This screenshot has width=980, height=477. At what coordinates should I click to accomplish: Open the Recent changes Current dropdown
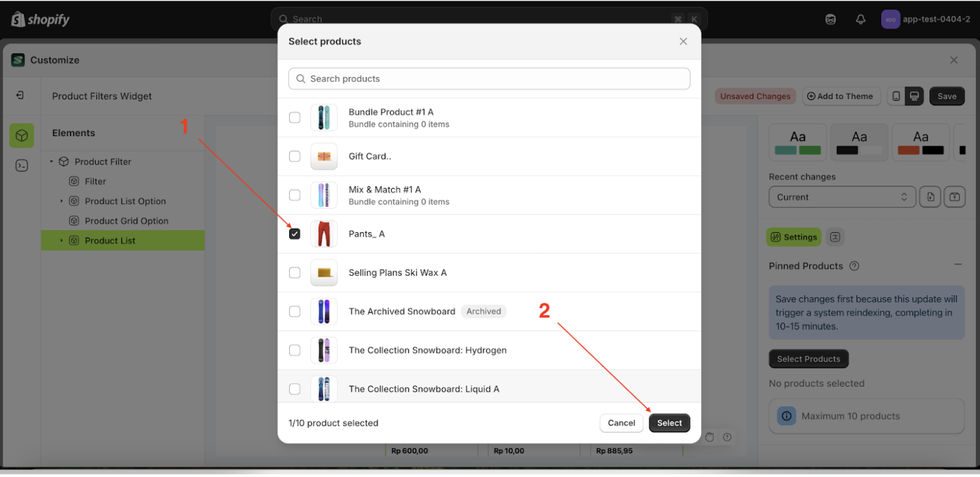pos(841,197)
